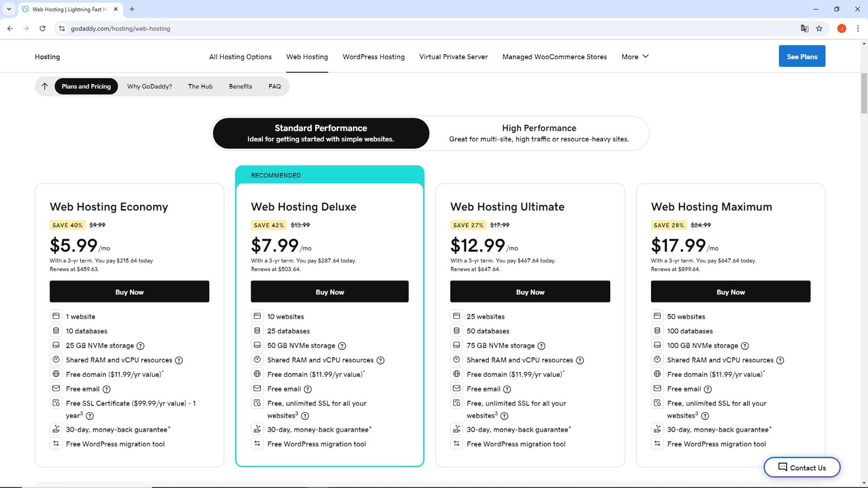This screenshot has height=488, width=868.
Task: Open the WordPress Hosting nav item
Action: [373, 57]
